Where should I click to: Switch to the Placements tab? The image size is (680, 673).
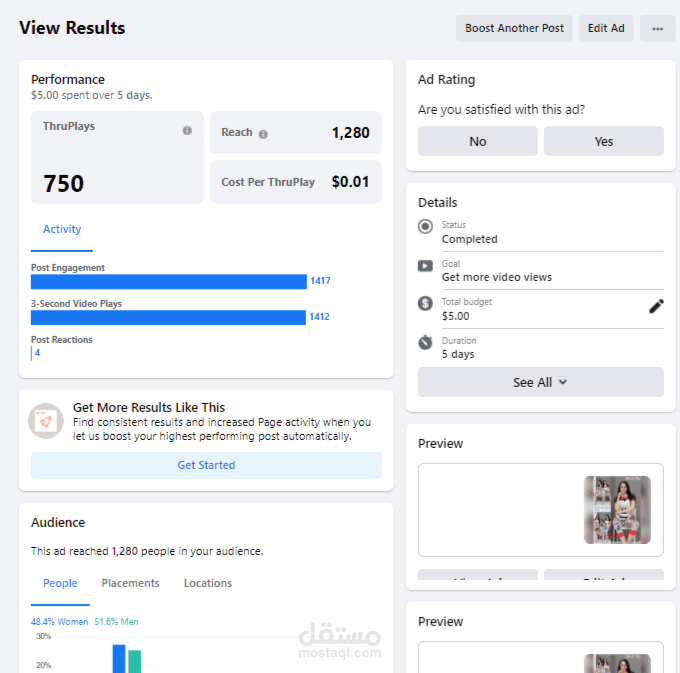(x=130, y=583)
